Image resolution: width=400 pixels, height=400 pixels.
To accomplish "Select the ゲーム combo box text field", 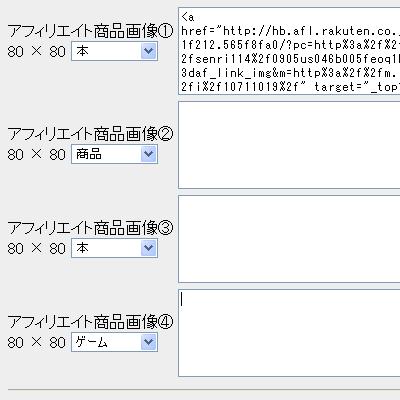I will pyautogui.click(x=114, y=342).
